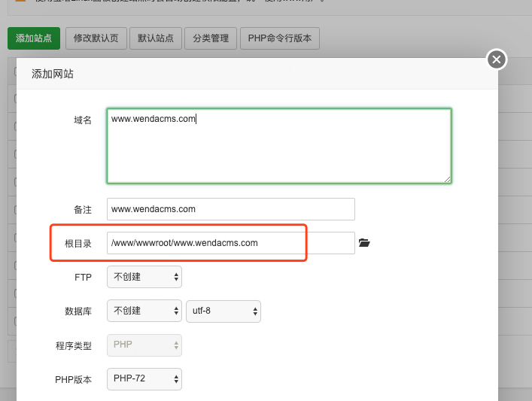Click the green 添加站点 button
The width and height of the screenshot is (532, 401).
coord(34,38)
